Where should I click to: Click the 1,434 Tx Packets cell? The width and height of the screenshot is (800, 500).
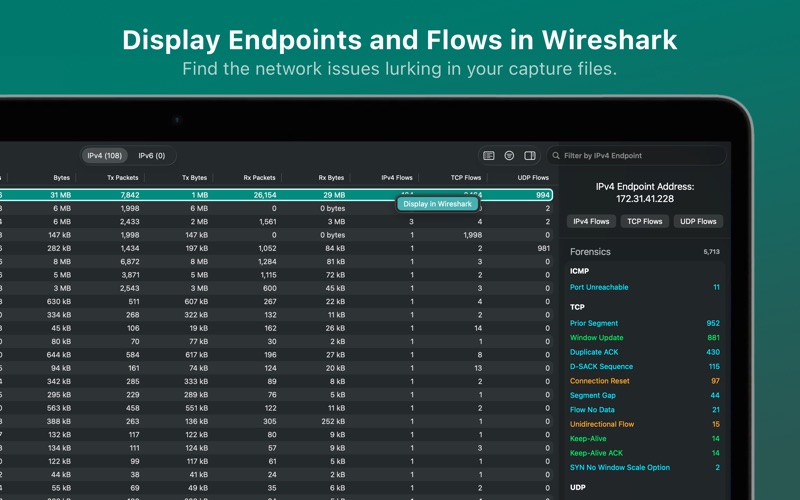(x=130, y=248)
